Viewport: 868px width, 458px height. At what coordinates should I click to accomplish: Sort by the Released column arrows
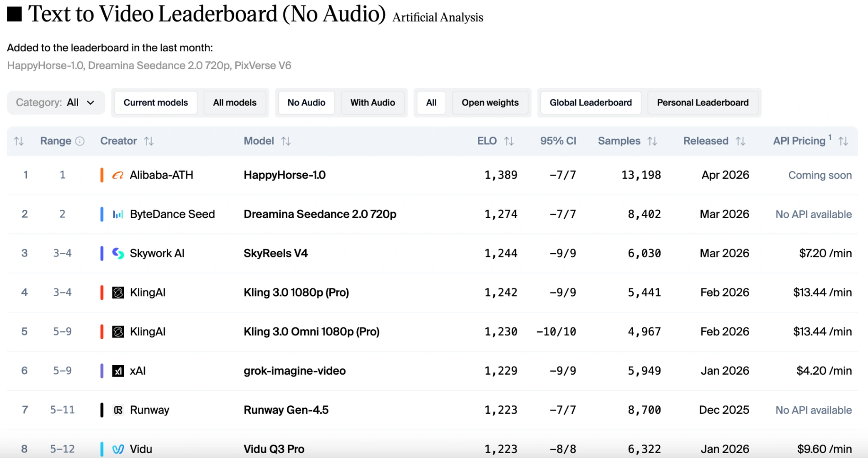tap(741, 141)
